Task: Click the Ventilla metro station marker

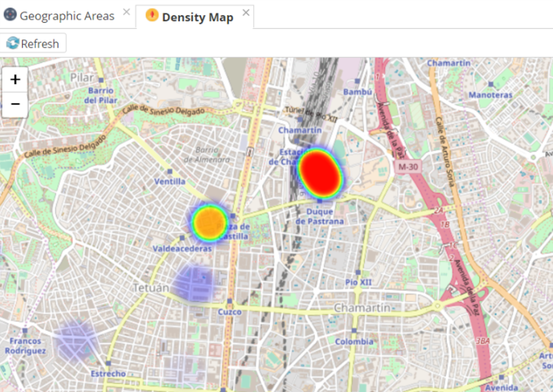Action: tap(169, 171)
